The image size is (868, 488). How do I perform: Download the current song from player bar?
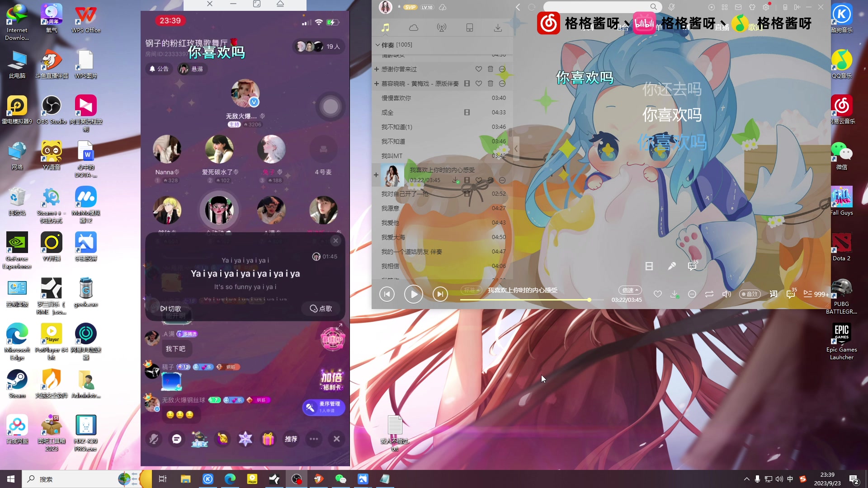tap(674, 294)
